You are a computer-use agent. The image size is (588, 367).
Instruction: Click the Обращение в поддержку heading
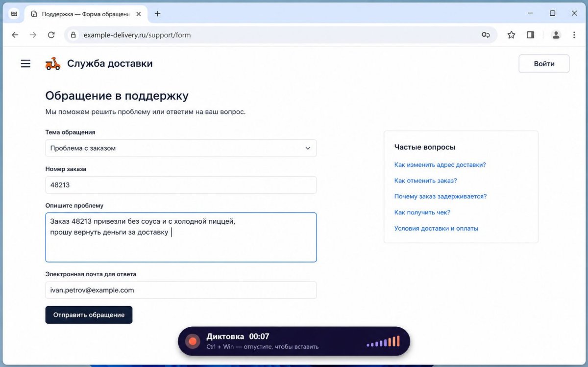pyautogui.click(x=117, y=96)
